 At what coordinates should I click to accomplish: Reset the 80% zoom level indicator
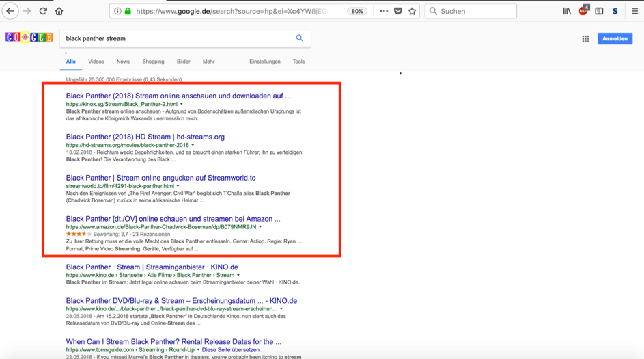point(356,11)
